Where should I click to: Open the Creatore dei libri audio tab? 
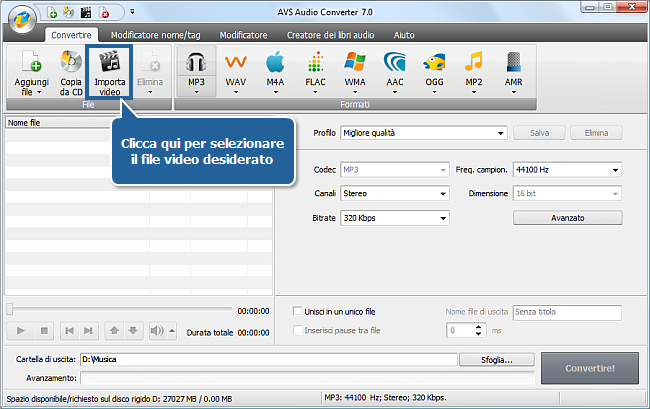pyautogui.click(x=328, y=34)
